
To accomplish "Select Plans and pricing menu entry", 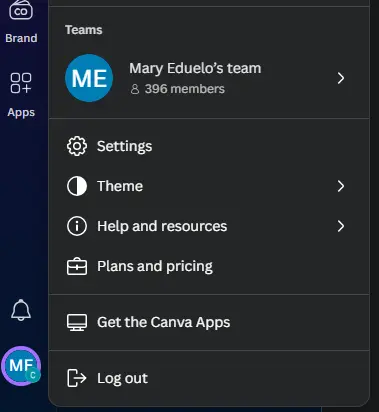I will pyautogui.click(x=209, y=266).
